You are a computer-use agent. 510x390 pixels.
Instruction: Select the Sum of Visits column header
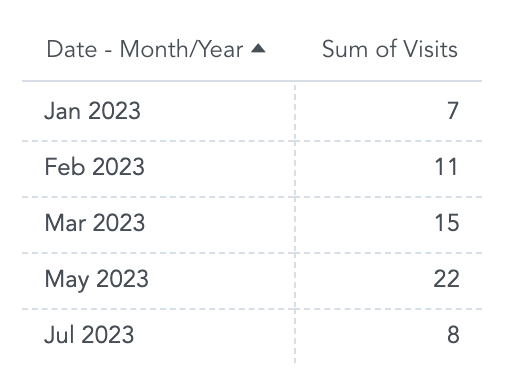tap(390, 49)
